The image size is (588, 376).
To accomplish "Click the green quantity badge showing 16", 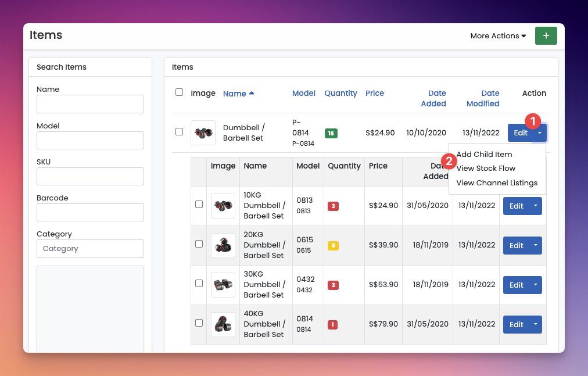I will (331, 133).
